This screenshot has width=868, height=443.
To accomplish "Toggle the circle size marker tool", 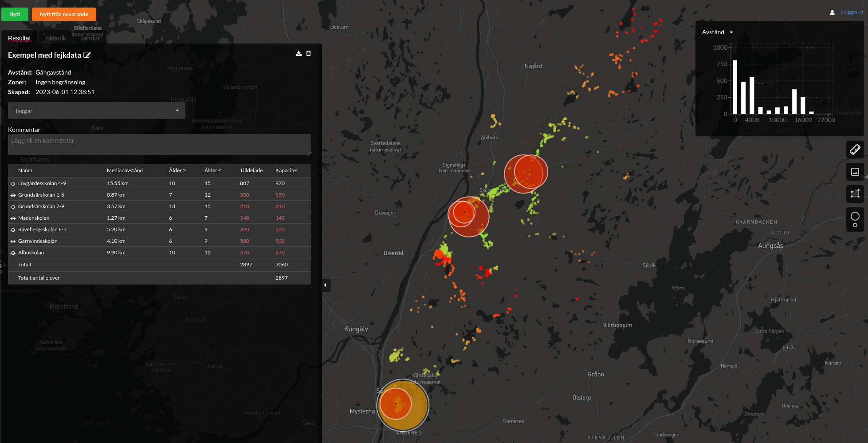I will (x=855, y=219).
